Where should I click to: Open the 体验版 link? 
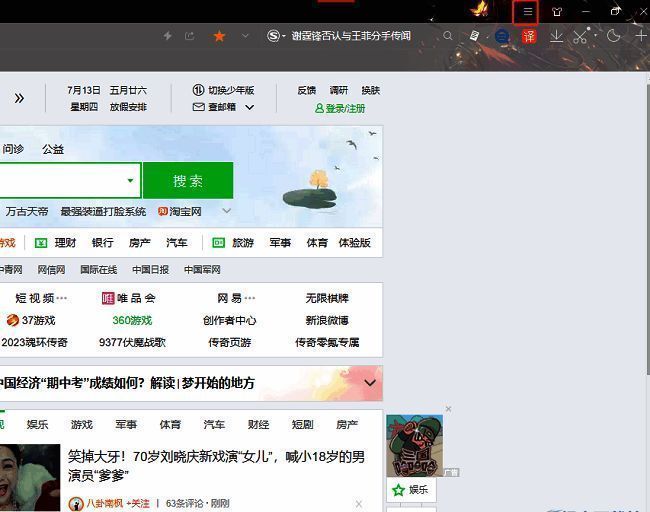(354, 243)
